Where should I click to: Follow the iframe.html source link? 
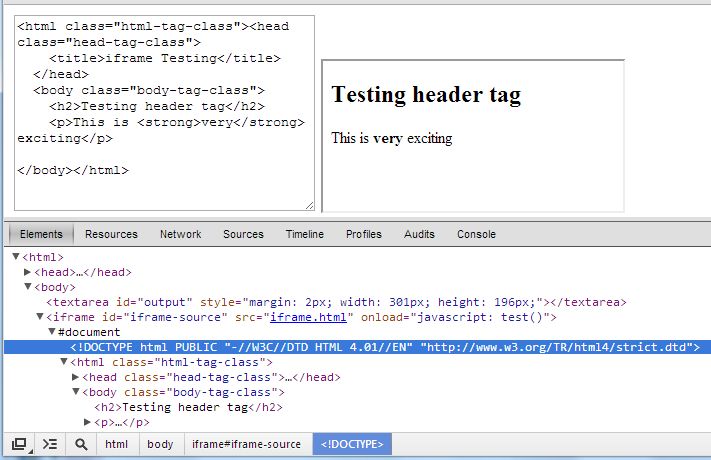[x=308, y=317]
